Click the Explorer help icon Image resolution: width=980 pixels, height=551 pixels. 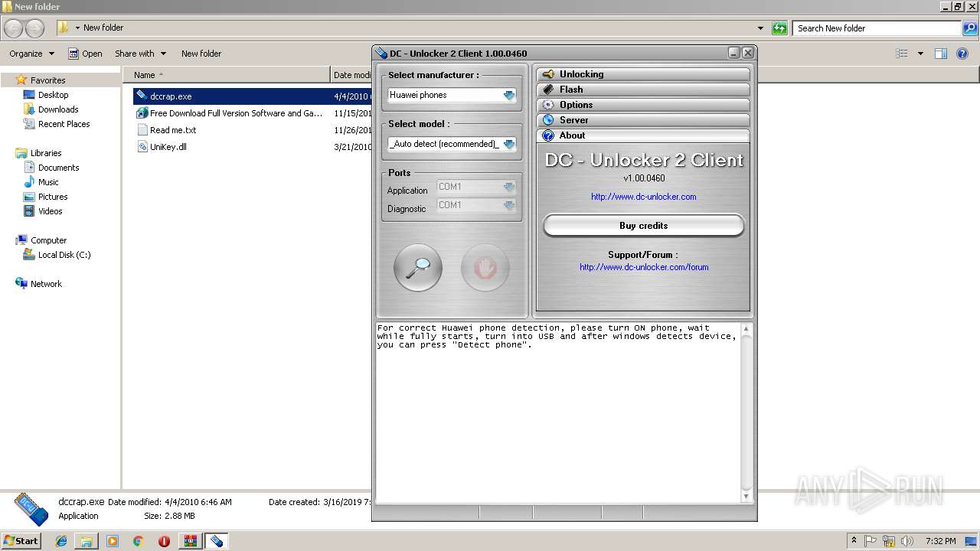coord(962,54)
